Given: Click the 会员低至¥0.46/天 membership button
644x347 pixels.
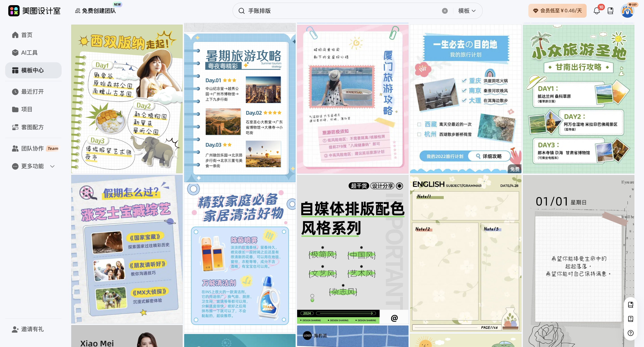Looking at the screenshot, I should (557, 11).
